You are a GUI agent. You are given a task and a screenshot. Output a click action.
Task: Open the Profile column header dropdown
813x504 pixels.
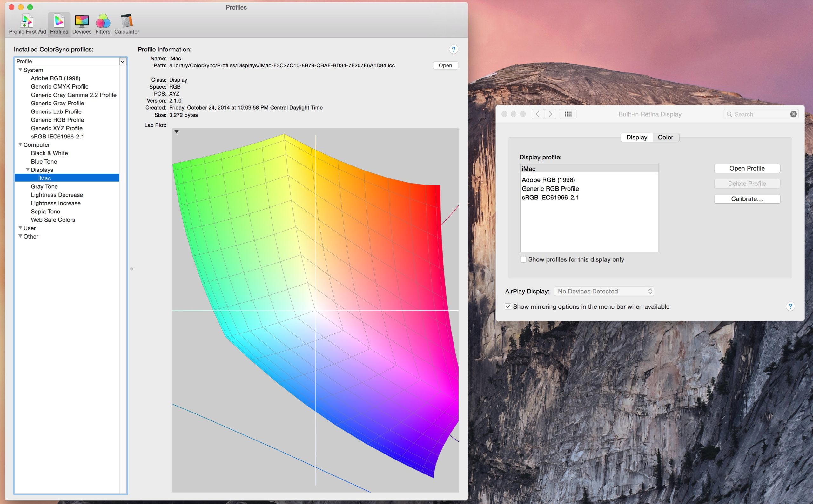(x=122, y=61)
